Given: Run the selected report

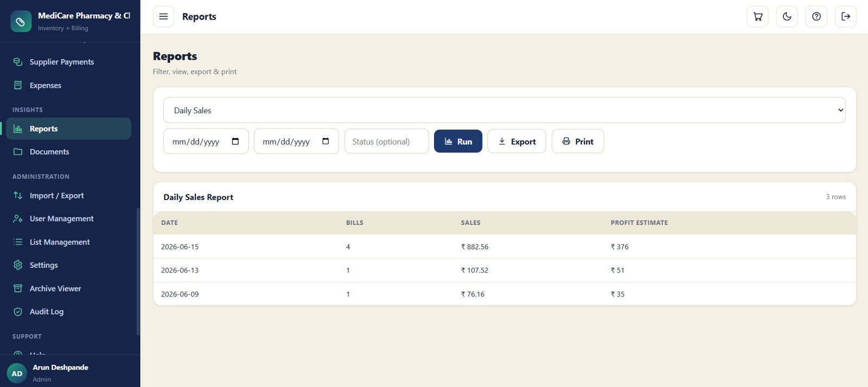Looking at the screenshot, I should (458, 141).
